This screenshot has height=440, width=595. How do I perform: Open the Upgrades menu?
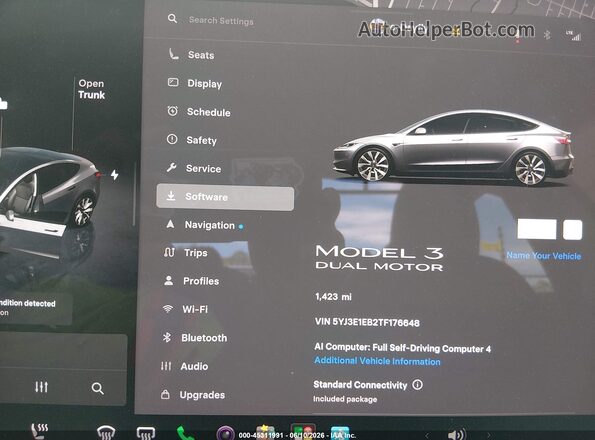[193, 395]
